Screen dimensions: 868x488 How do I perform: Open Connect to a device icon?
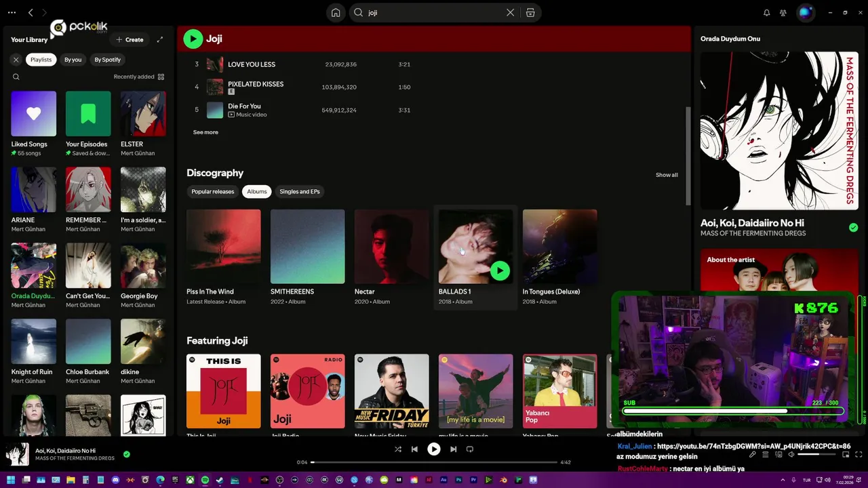pyautogui.click(x=778, y=455)
